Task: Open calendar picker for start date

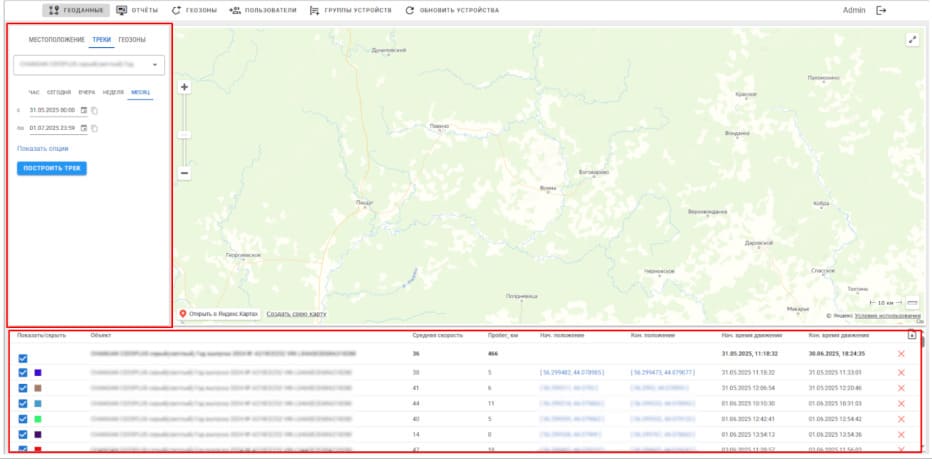Action: (x=84, y=110)
